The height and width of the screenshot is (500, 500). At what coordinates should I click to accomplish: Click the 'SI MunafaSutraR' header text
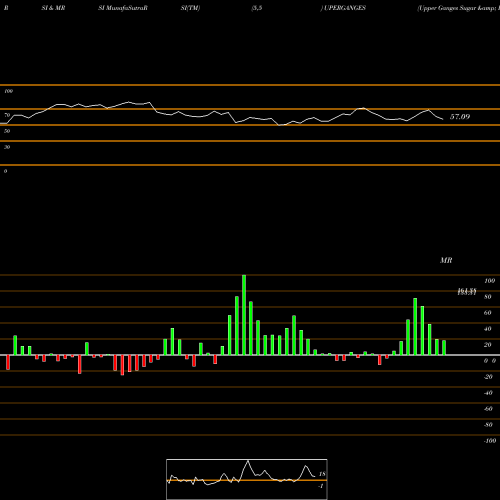tap(123, 8)
